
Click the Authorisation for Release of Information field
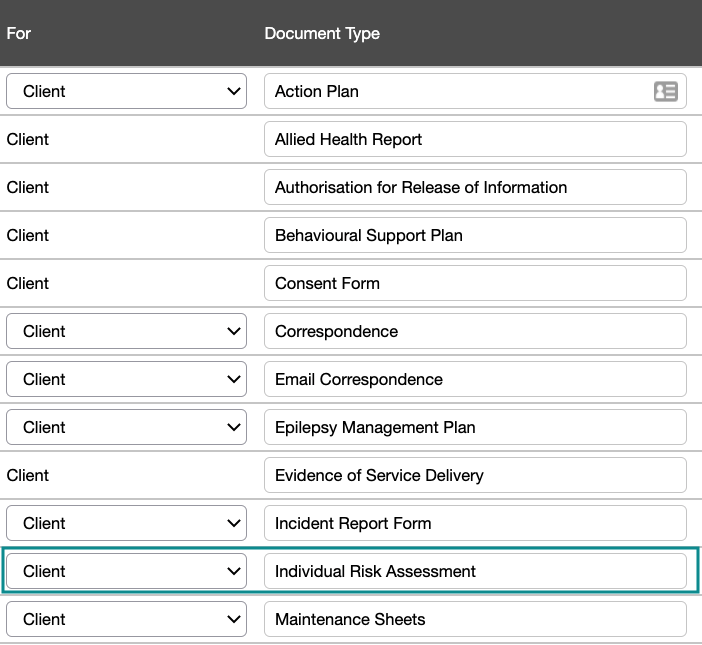click(x=475, y=187)
